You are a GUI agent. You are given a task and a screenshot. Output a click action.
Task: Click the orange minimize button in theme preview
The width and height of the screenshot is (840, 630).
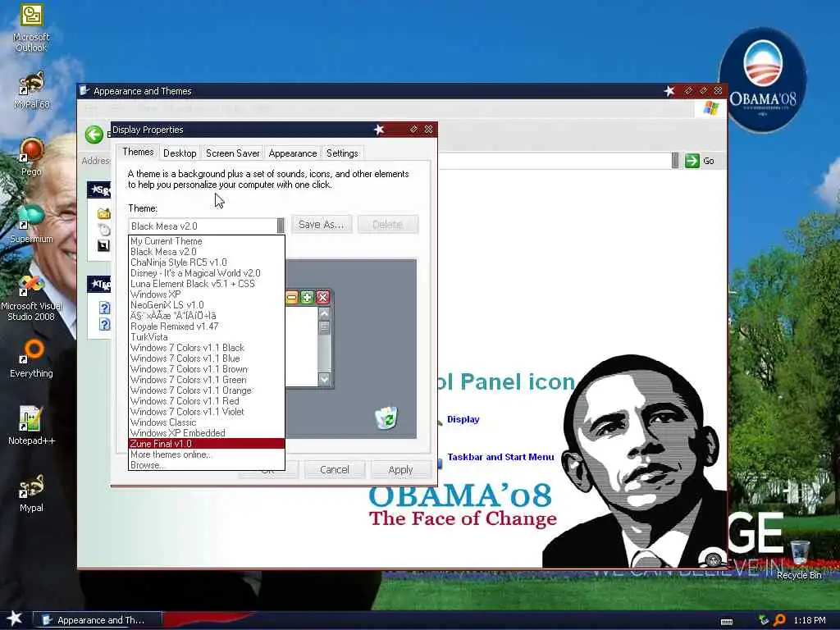291,297
